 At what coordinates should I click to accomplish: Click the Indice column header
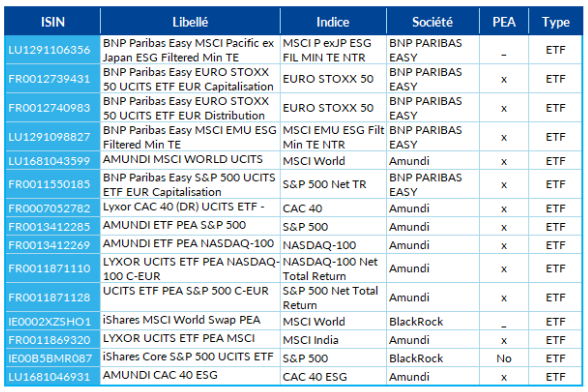(x=333, y=22)
